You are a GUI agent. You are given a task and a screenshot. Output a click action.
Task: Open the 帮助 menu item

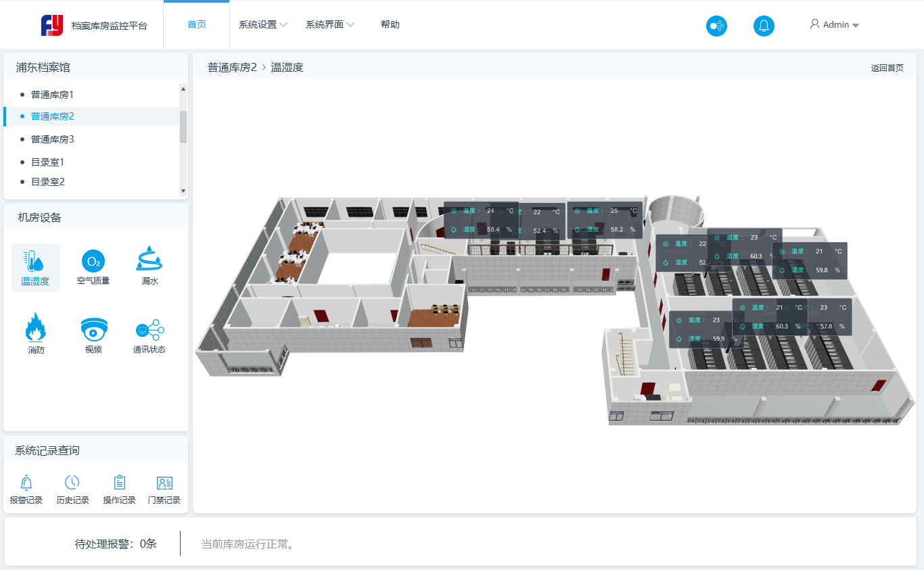click(390, 25)
